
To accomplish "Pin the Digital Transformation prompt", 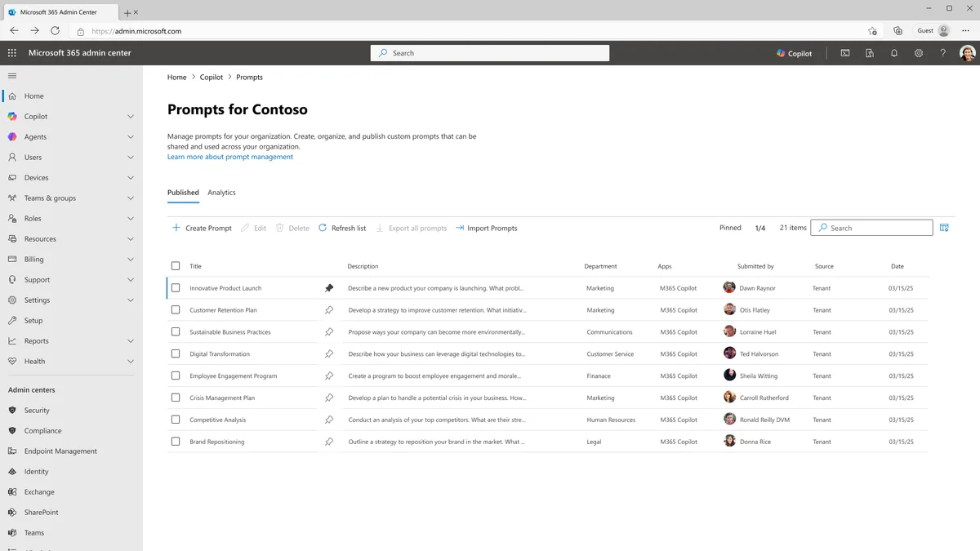I will coord(329,354).
